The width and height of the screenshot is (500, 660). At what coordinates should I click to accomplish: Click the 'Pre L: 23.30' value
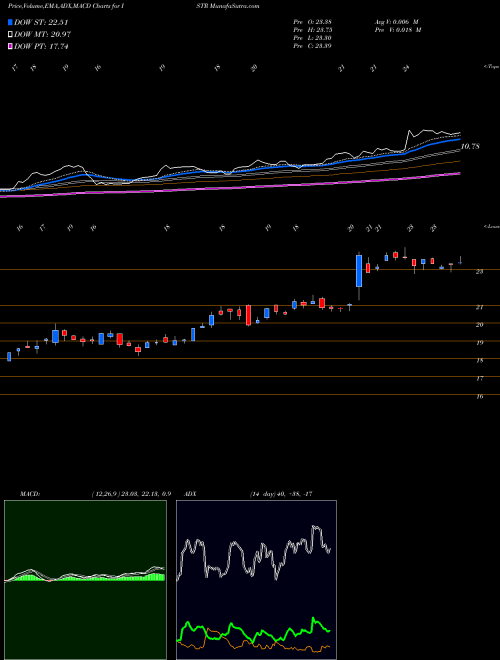(x=312, y=38)
